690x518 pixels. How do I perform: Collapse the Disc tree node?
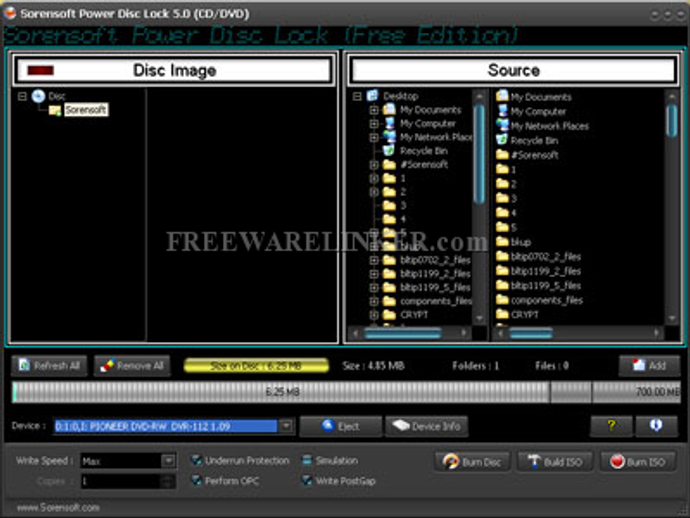click(22, 96)
